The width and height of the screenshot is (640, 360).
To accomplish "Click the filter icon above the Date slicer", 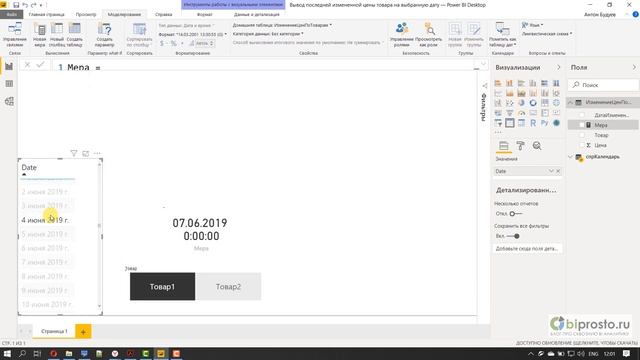I will tap(74, 153).
